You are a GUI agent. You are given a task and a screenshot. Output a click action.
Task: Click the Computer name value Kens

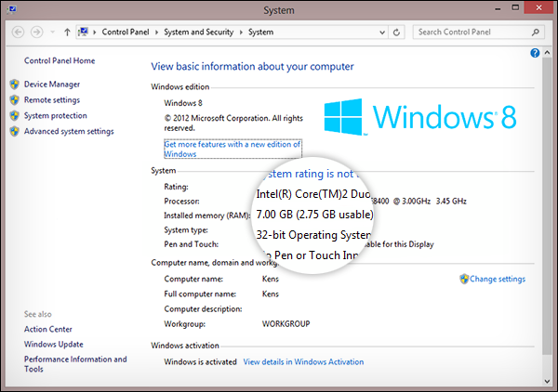(x=271, y=279)
